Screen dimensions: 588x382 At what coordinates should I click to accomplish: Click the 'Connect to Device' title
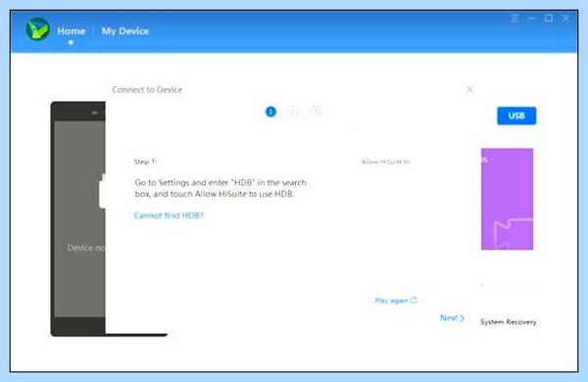(147, 89)
